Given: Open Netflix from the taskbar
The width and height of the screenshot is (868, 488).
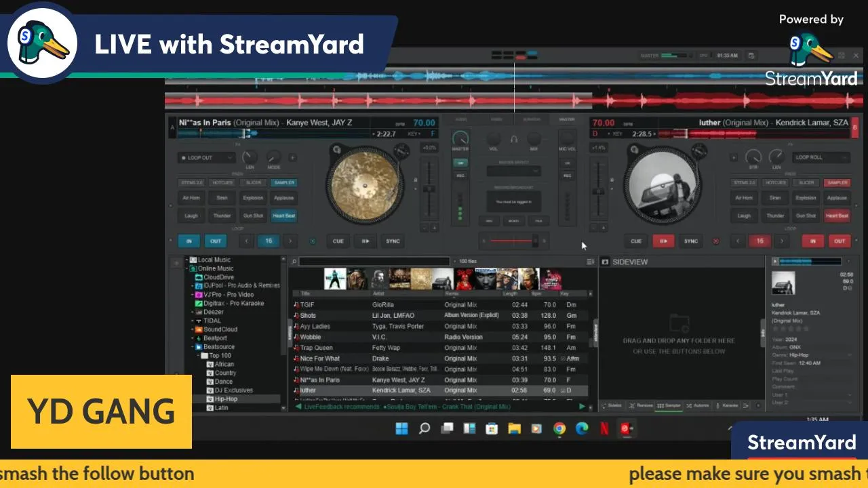Looking at the screenshot, I should tap(604, 428).
